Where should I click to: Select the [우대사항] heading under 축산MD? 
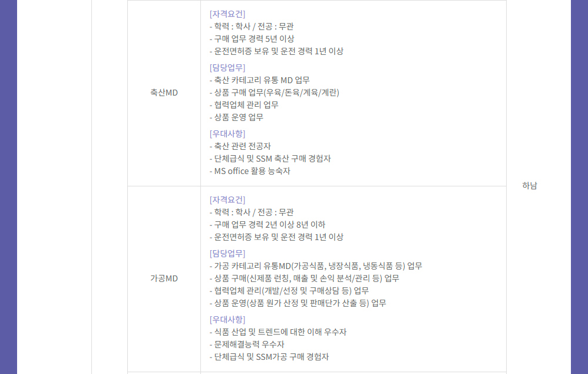tap(227, 134)
